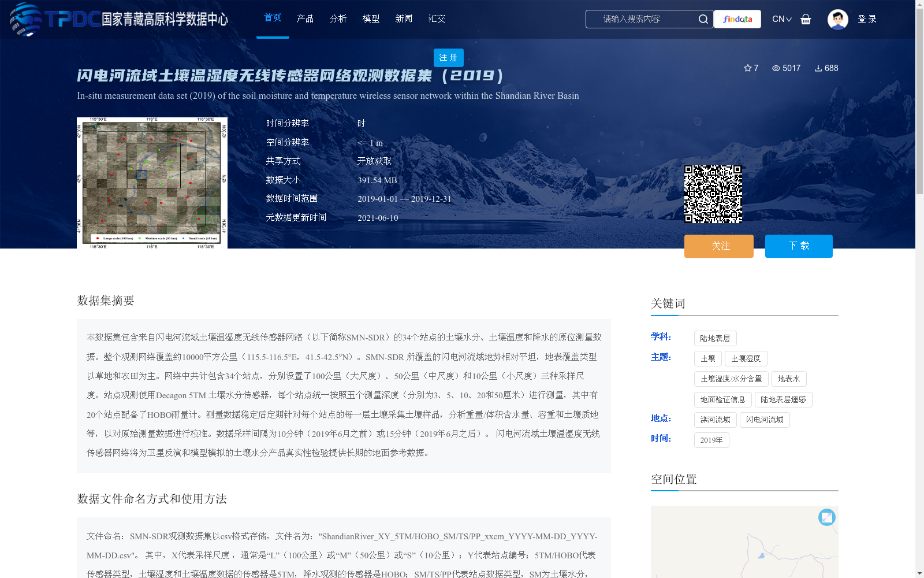
Task: Click the download count icon 688
Action: click(x=826, y=68)
